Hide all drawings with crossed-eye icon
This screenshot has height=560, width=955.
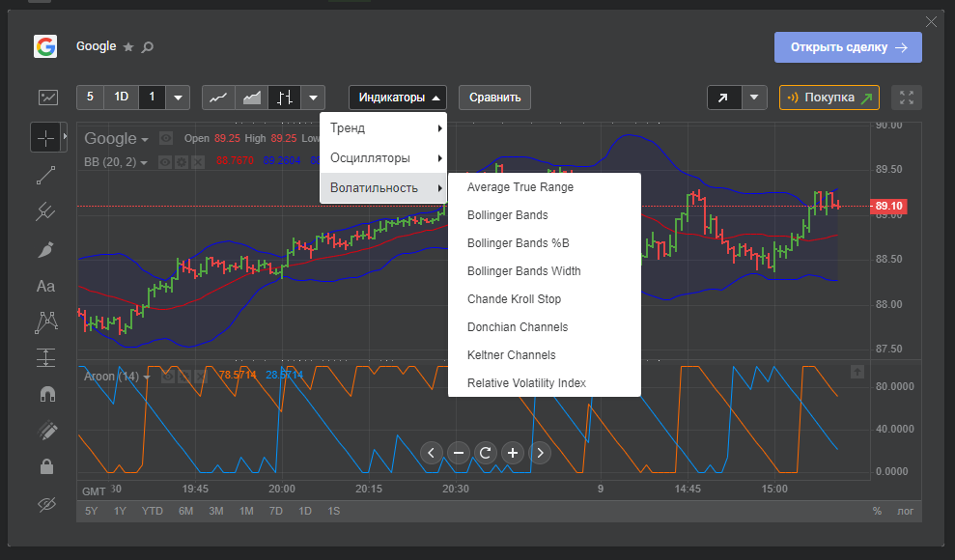pos(45,504)
